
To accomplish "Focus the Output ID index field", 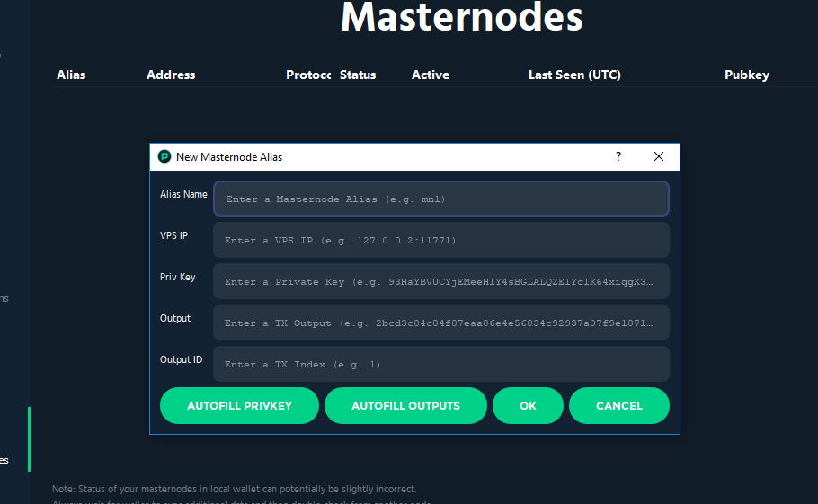I will pos(440,364).
